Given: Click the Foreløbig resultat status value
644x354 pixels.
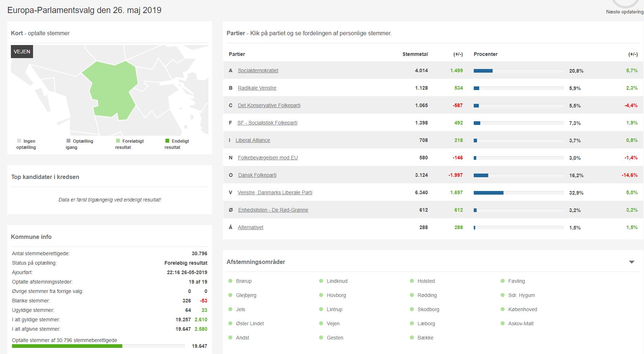Looking at the screenshot, I should click(186, 263).
